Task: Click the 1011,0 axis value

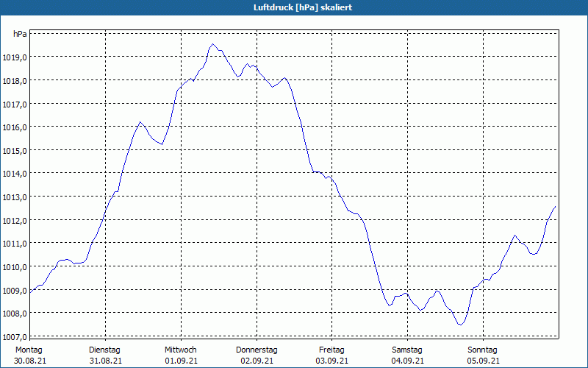Action: [x=15, y=244]
